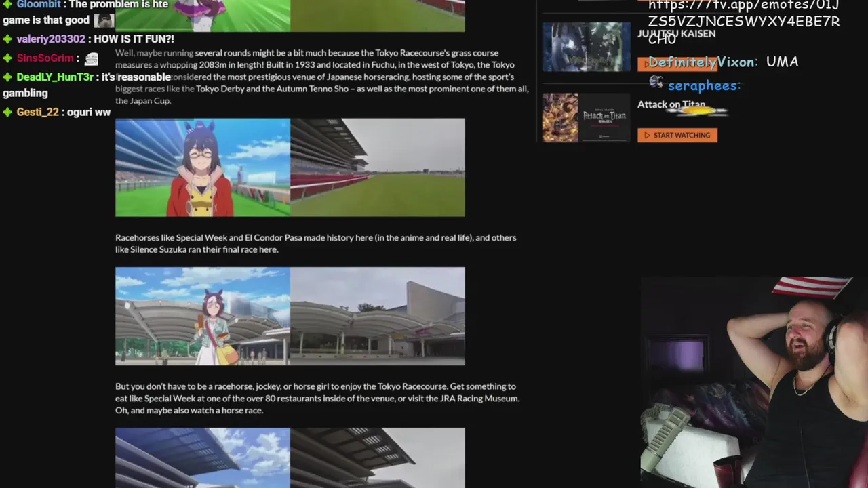
Task: Click the chat username valeriy203302
Action: click(51, 39)
